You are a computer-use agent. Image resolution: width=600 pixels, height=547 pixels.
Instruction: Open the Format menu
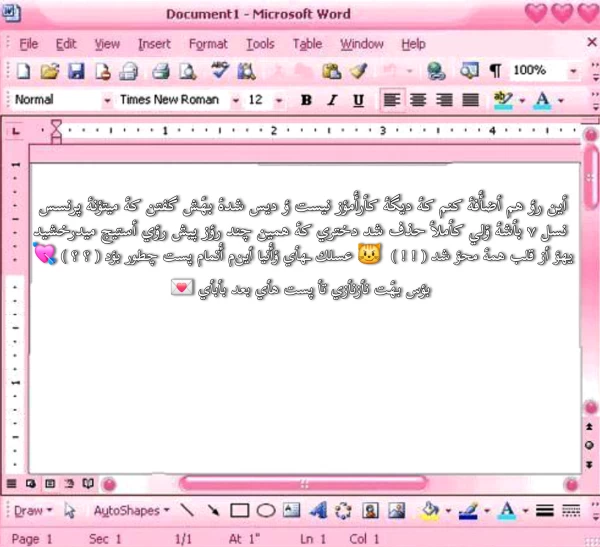tap(208, 44)
